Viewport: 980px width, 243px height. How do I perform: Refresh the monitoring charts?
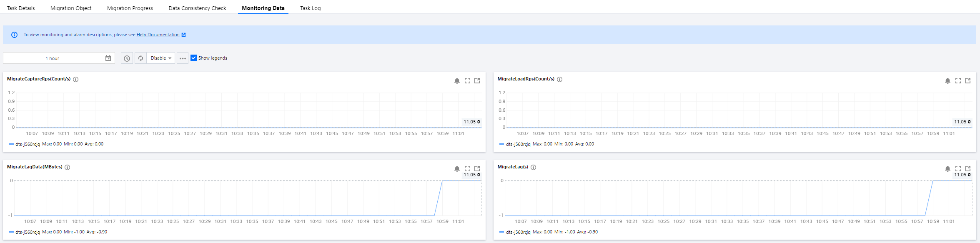click(x=140, y=58)
